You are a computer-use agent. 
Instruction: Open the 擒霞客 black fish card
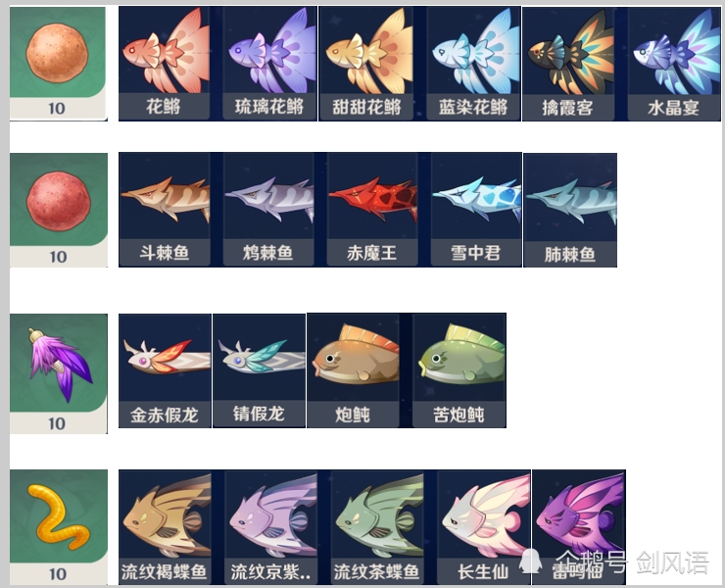pos(568,64)
